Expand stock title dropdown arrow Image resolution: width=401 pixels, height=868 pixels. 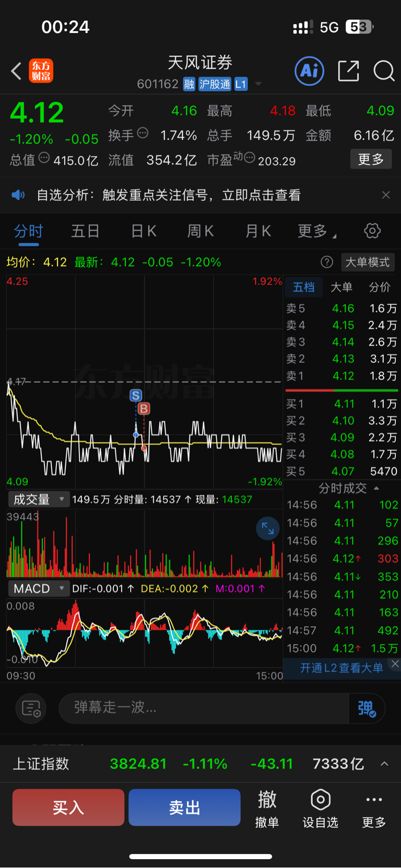(258, 84)
